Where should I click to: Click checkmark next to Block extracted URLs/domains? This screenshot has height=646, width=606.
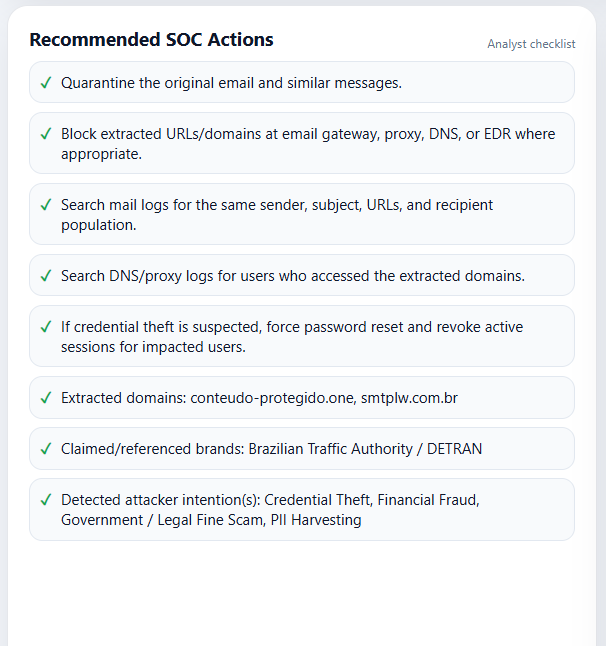(x=46, y=134)
